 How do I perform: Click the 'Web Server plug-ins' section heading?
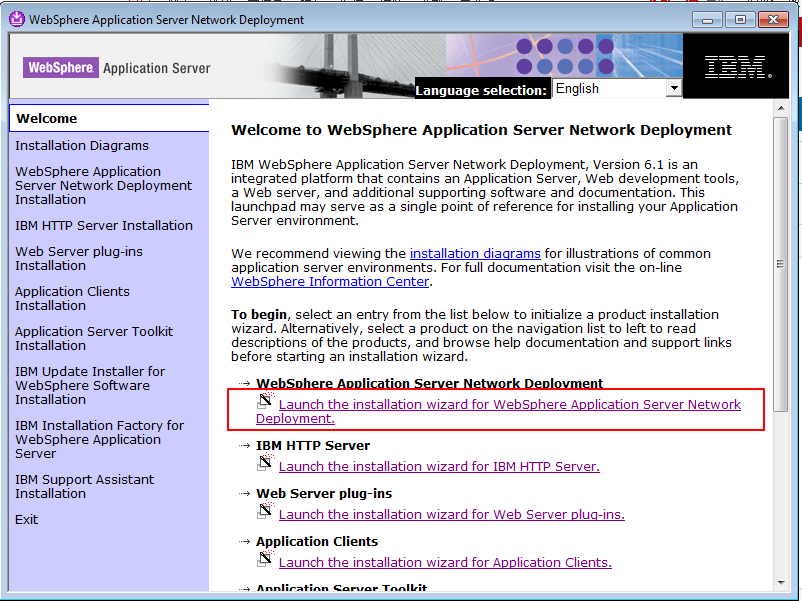click(324, 494)
